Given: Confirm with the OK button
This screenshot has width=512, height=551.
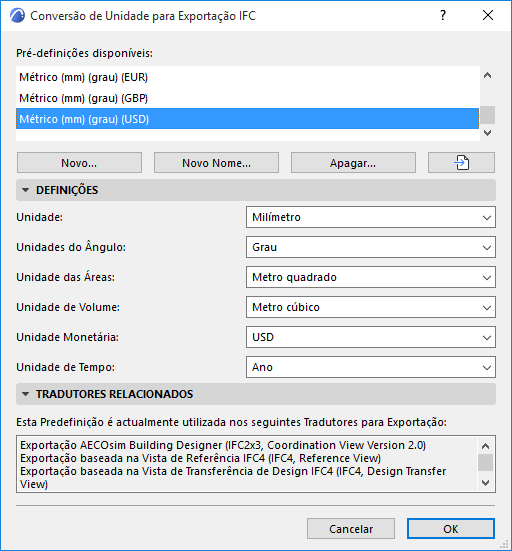Looking at the screenshot, I should (x=451, y=529).
